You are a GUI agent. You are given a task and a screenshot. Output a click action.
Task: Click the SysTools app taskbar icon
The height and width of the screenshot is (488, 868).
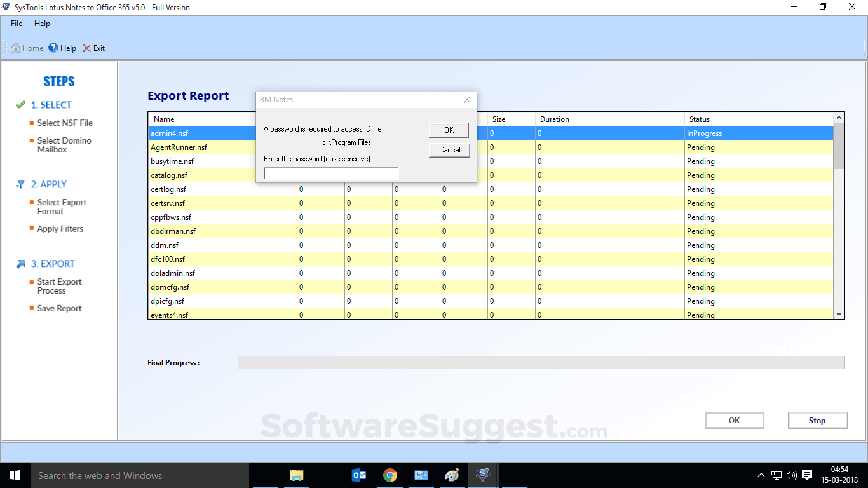[484, 475]
